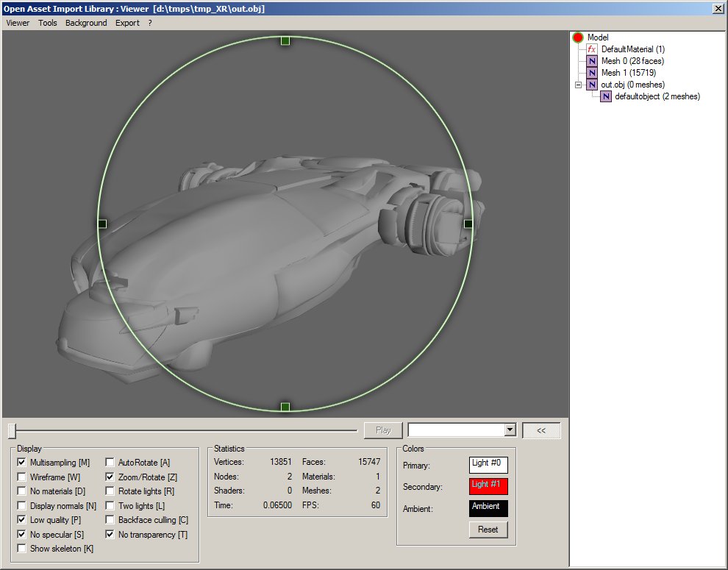Click the Play animation button

tap(383, 430)
